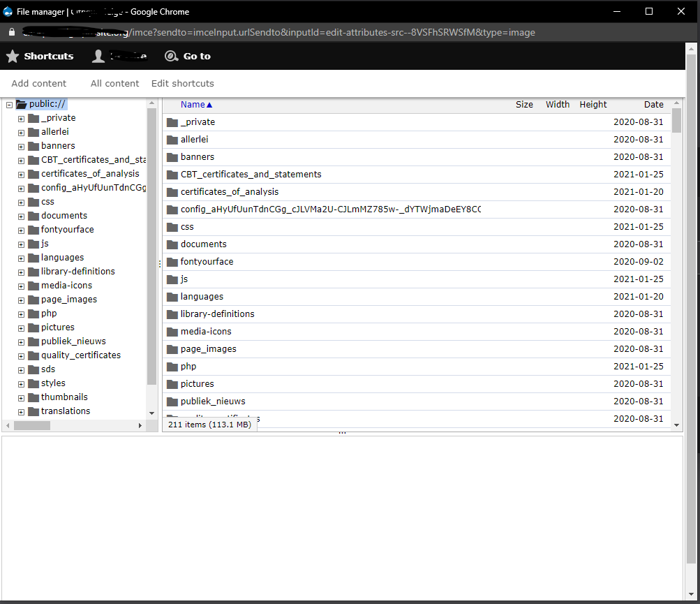Viewport: 700px width, 604px height.
Task: Expand the documents folder in tree
Action: tap(21, 216)
